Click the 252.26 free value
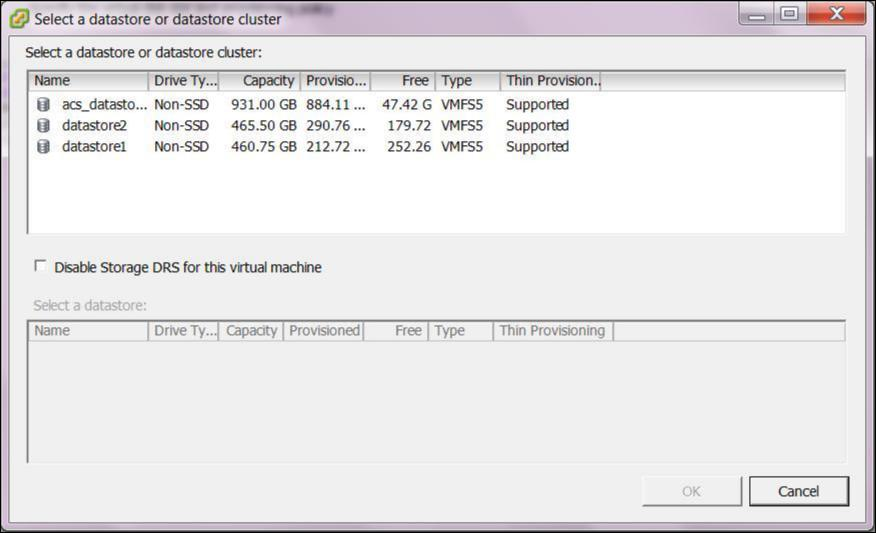Image resolution: width=876 pixels, height=533 pixels. (x=409, y=146)
